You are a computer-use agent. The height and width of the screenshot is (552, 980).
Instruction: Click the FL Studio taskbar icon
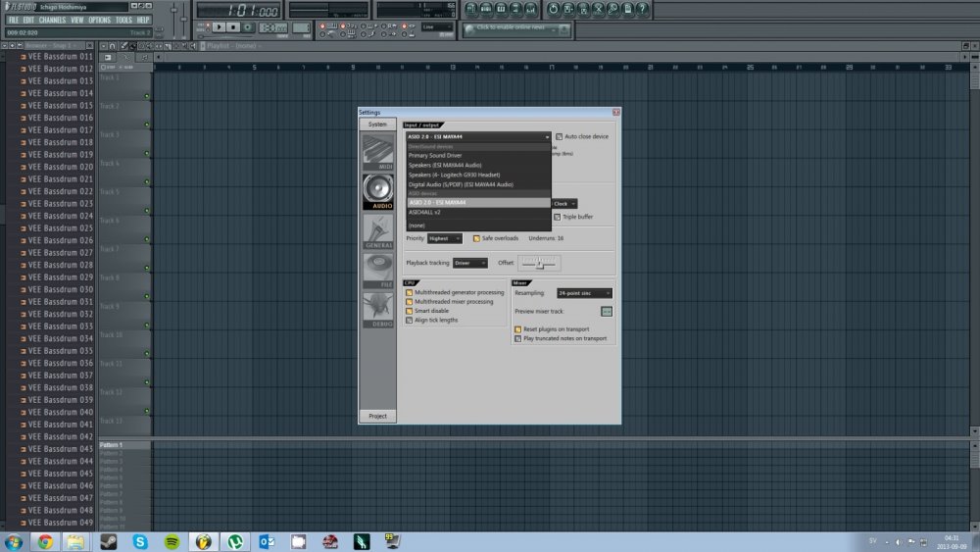click(x=204, y=541)
